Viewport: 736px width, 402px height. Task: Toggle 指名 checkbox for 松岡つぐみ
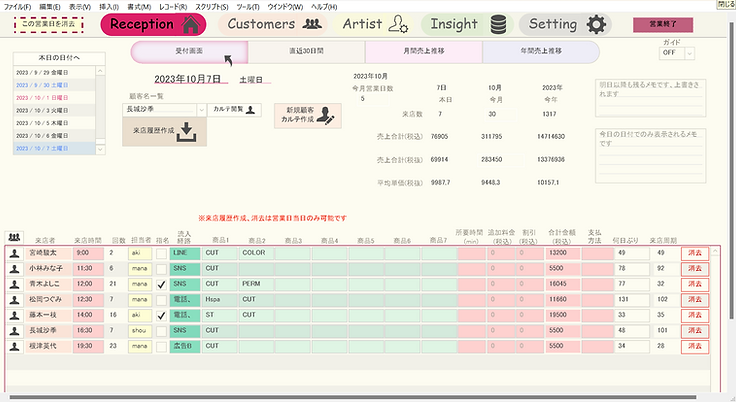(x=161, y=300)
